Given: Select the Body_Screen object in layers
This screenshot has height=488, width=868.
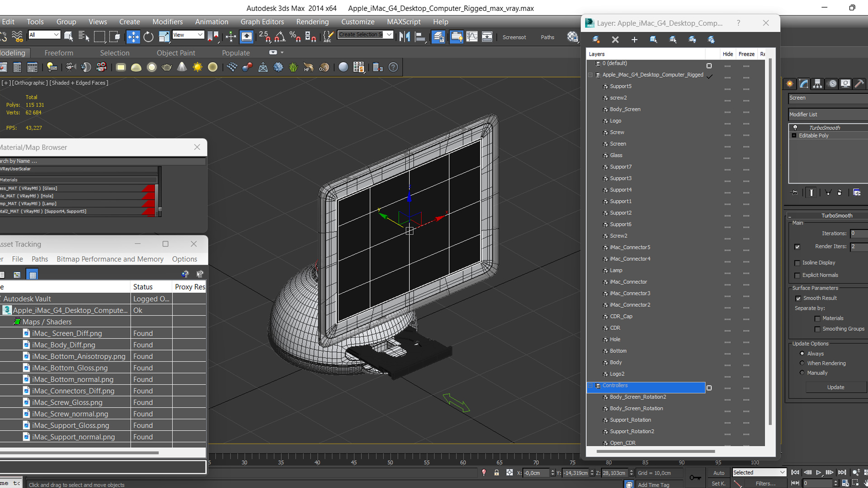Looking at the screenshot, I should click(625, 109).
